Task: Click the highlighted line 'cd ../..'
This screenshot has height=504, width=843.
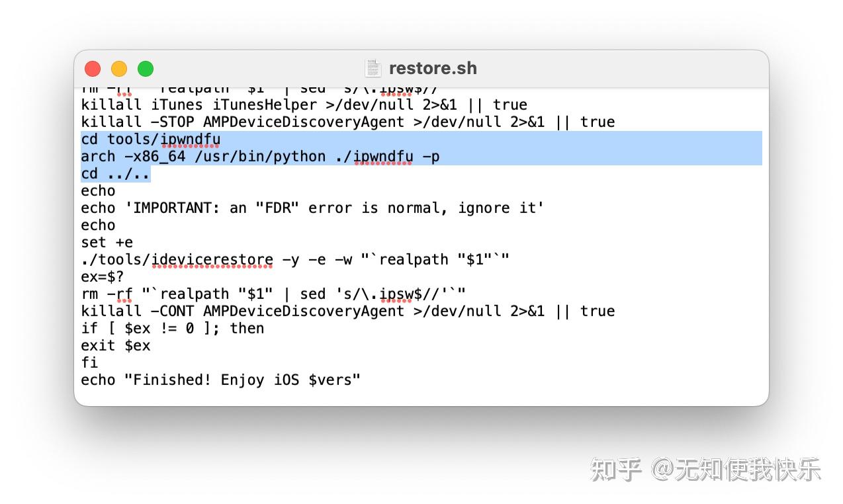Action: coord(116,173)
